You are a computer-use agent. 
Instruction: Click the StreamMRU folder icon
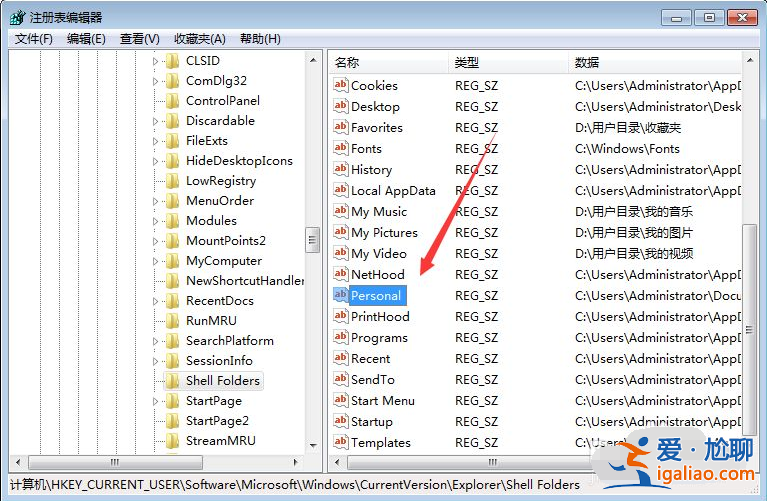click(172, 441)
